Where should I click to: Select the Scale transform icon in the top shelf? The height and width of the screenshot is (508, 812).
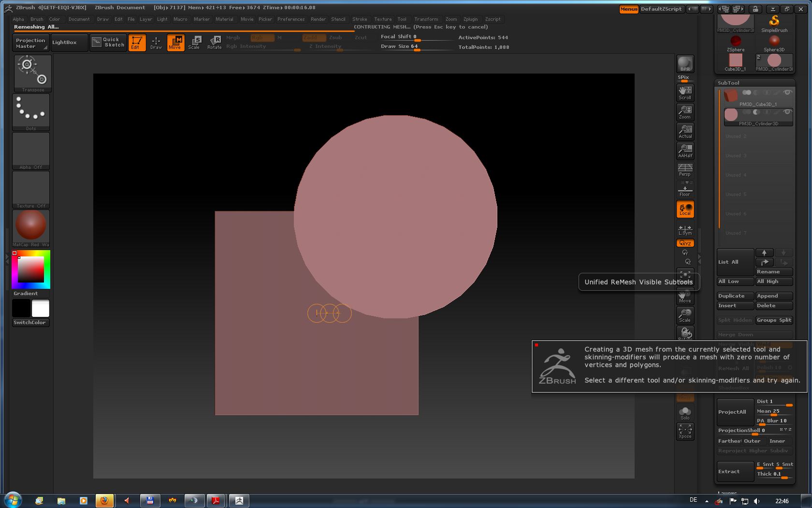tap(194, 43)
